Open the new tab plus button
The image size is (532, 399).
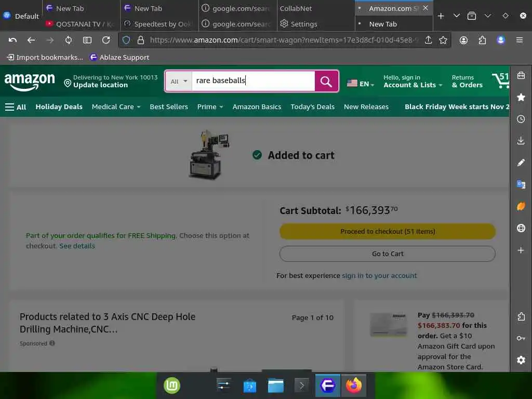[441, 16]
